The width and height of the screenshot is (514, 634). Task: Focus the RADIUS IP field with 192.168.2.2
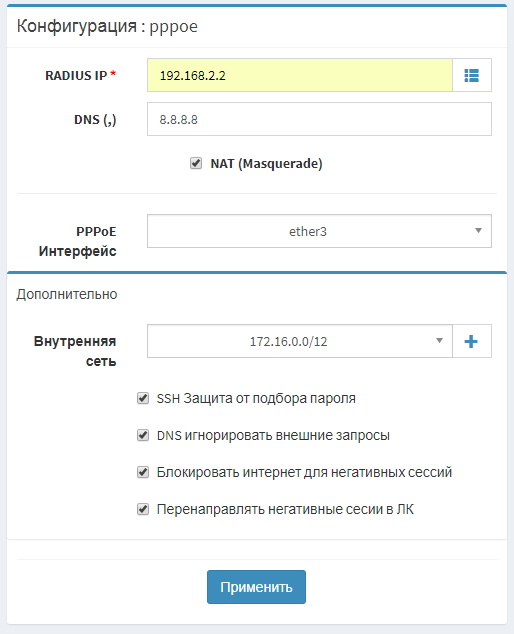pos(300,75)
